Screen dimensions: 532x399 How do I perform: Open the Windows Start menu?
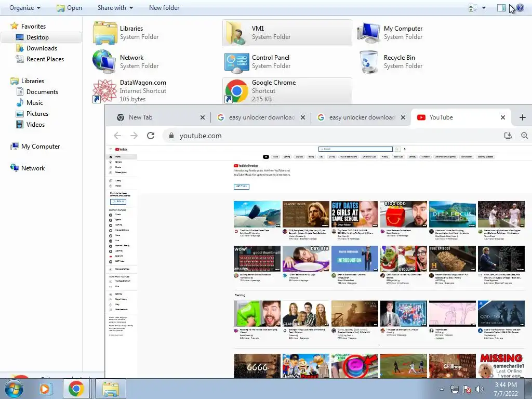coord(14,389)
